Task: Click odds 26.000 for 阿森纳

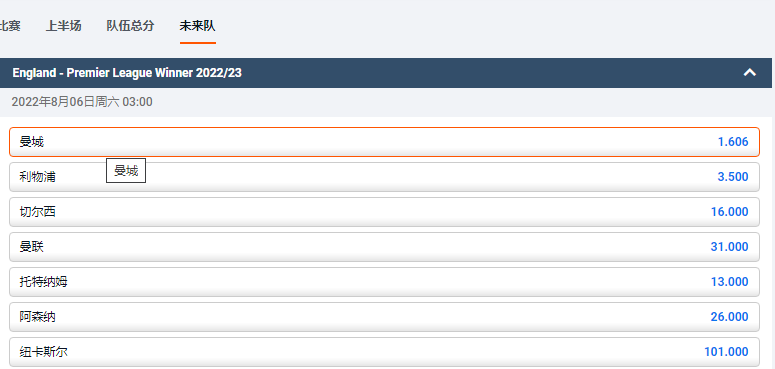Action: tap(730, 317)
